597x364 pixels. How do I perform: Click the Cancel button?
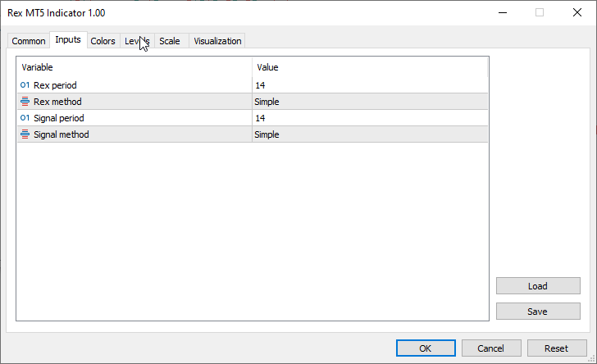[x=490, y=348]
